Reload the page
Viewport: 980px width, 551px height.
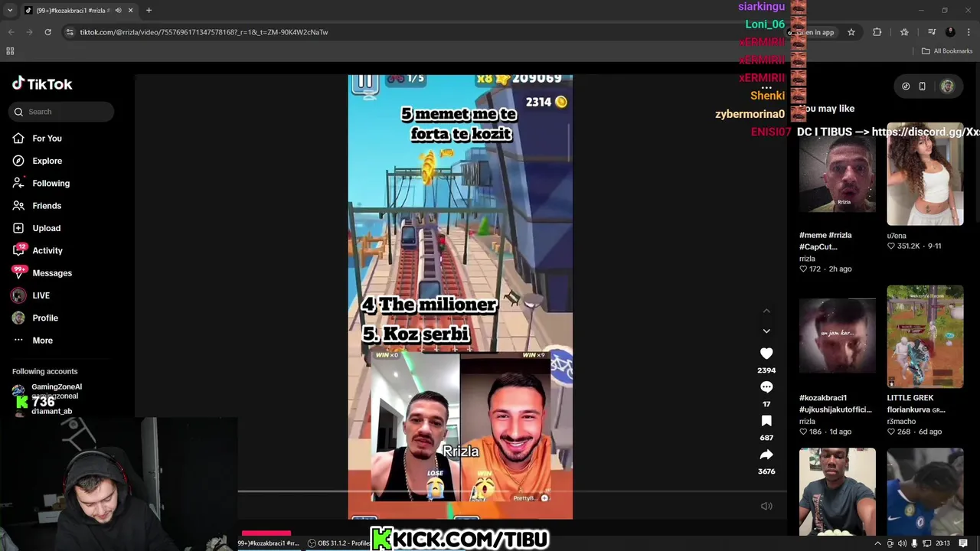(x=47, y=32)
